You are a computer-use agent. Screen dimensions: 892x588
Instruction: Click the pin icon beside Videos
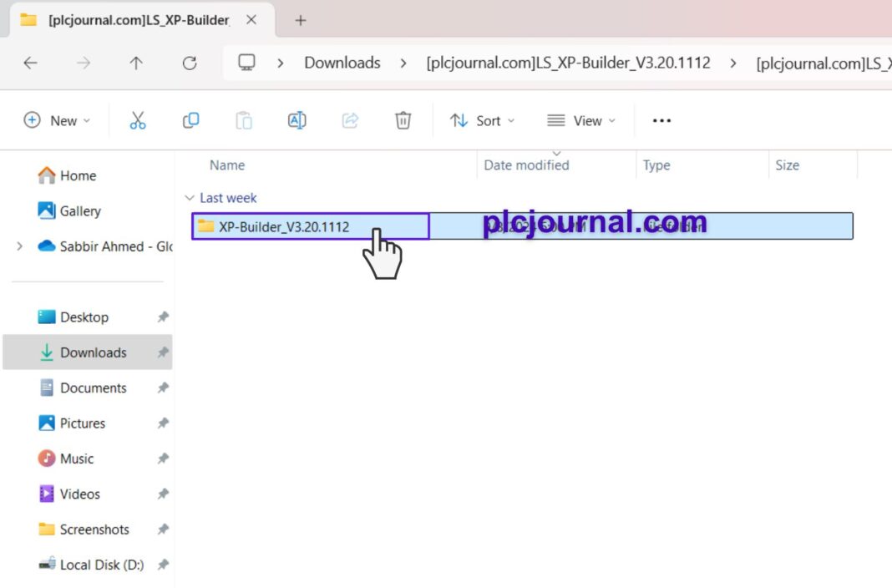click(163, 494)
